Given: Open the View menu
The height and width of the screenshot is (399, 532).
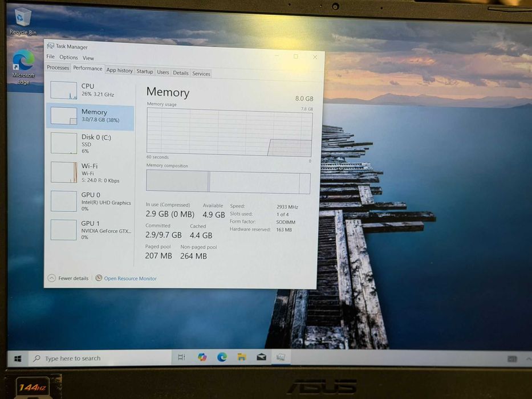Looking at the screenshot, I should [x=88, y=58].
